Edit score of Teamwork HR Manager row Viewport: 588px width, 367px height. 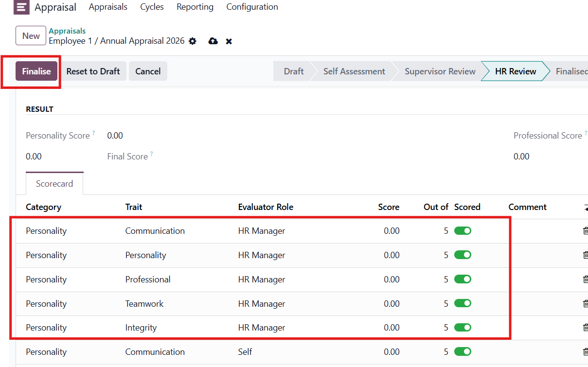[392, 304]
